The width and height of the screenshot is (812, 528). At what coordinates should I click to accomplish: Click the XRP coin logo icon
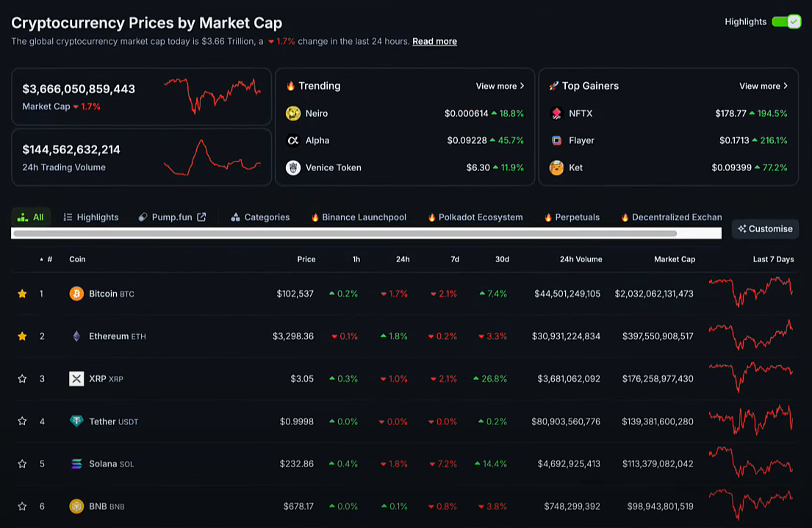pos(76,379)
